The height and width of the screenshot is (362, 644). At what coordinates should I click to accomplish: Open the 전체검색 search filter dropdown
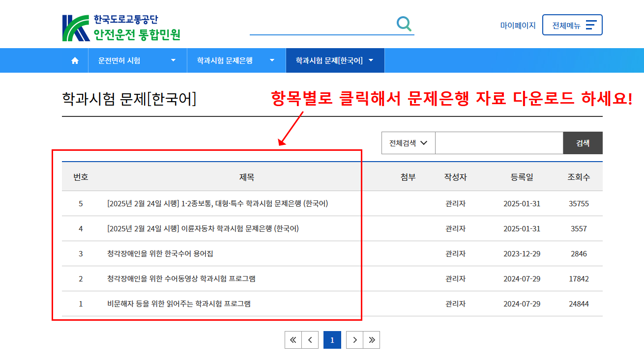408,142
